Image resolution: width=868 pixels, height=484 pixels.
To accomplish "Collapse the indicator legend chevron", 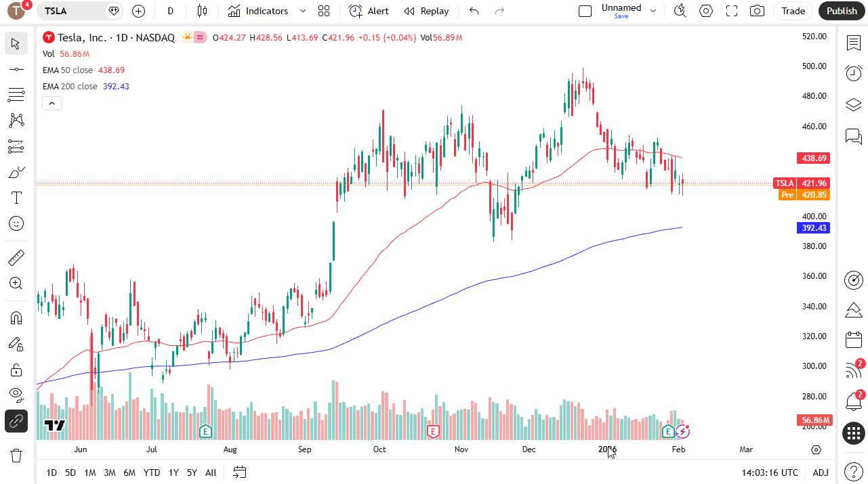I will tap(51, 103).
